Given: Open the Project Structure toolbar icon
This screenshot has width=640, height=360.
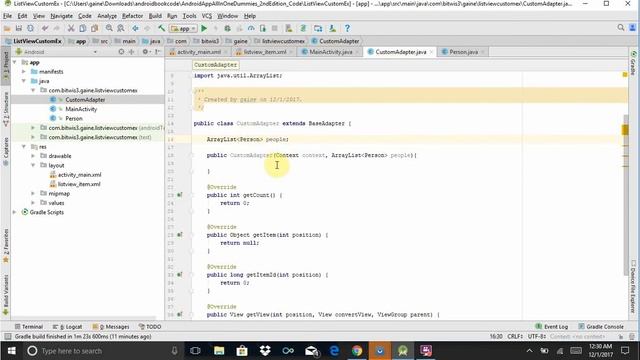Looking at the screenshot, I should pos(318,29).
